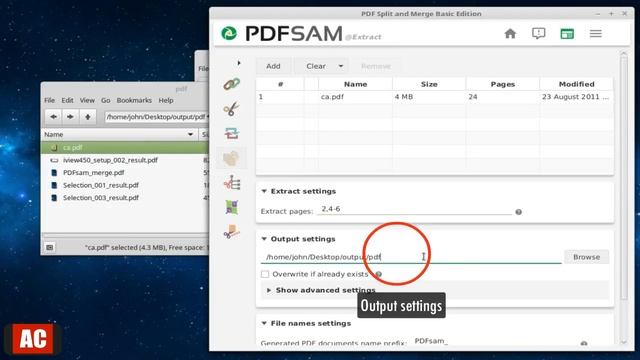The width and height of the screenshot is (640, 360).
Task: Click help icon beside Extract pages field
Action: (x=518, y=212)
